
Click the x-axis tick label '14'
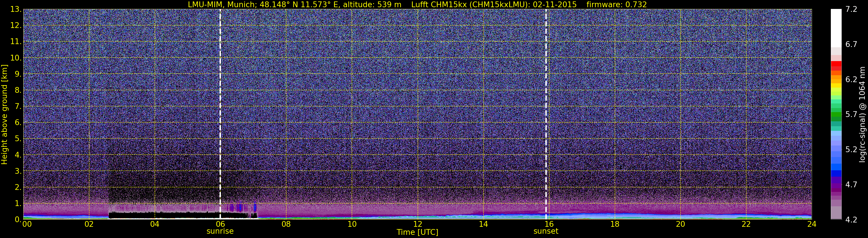483,224
